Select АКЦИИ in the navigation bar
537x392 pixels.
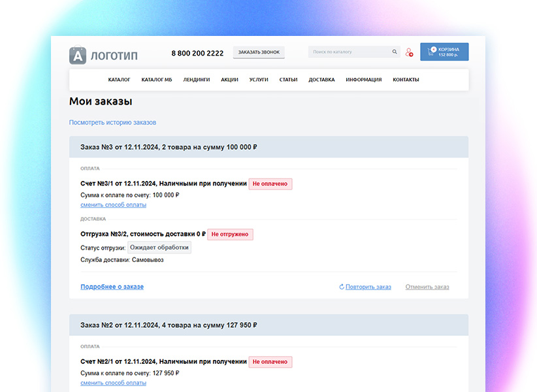point(230,79)
